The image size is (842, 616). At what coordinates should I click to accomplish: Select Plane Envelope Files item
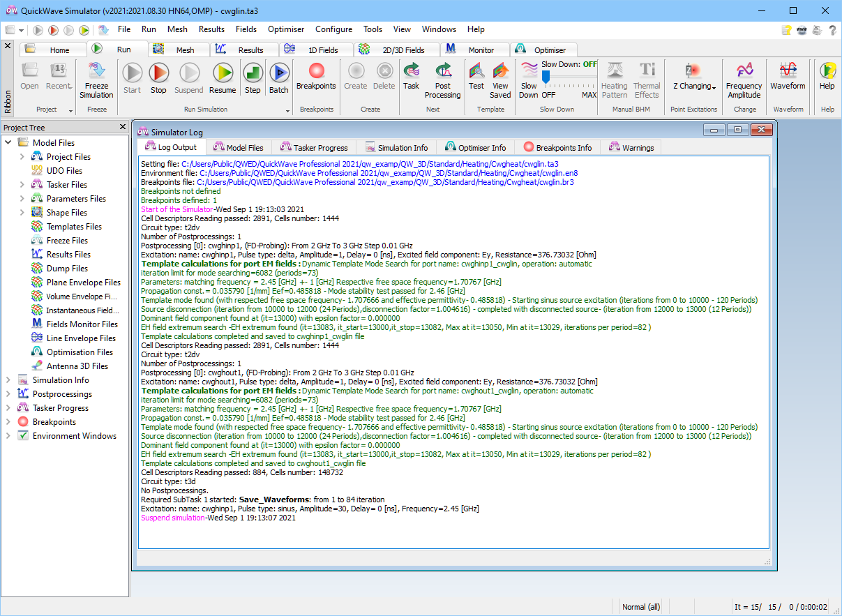tap(83, 283)
